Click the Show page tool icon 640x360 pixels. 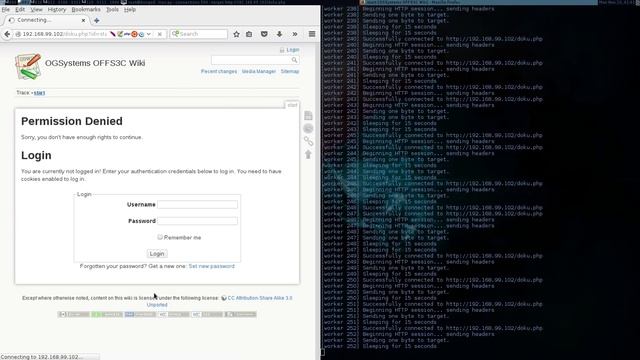coord(308,116)
